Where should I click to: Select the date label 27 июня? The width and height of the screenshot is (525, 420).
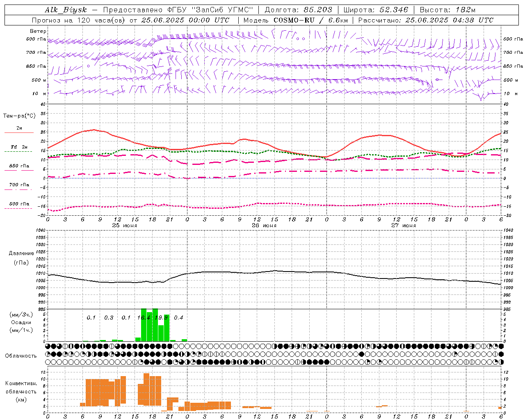click(404, 226)
